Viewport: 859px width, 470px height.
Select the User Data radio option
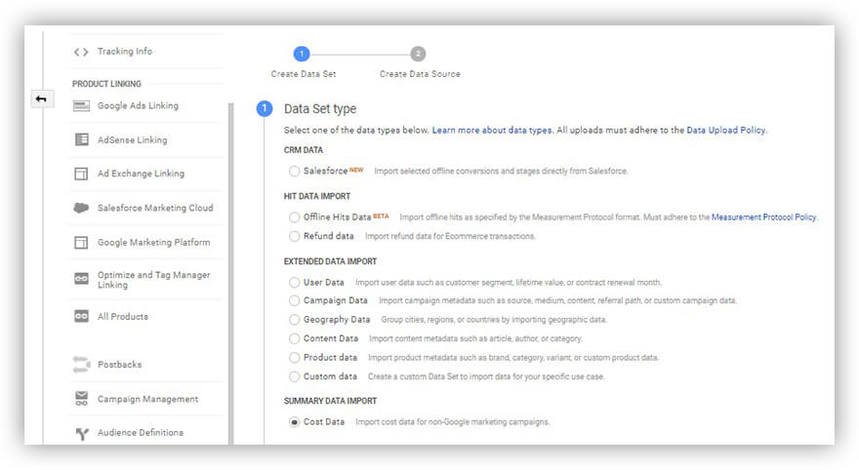point(294,283)
